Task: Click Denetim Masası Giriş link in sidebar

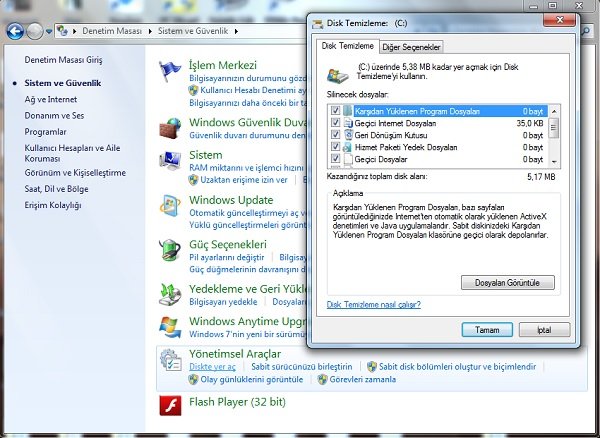Action: point(63,60)
